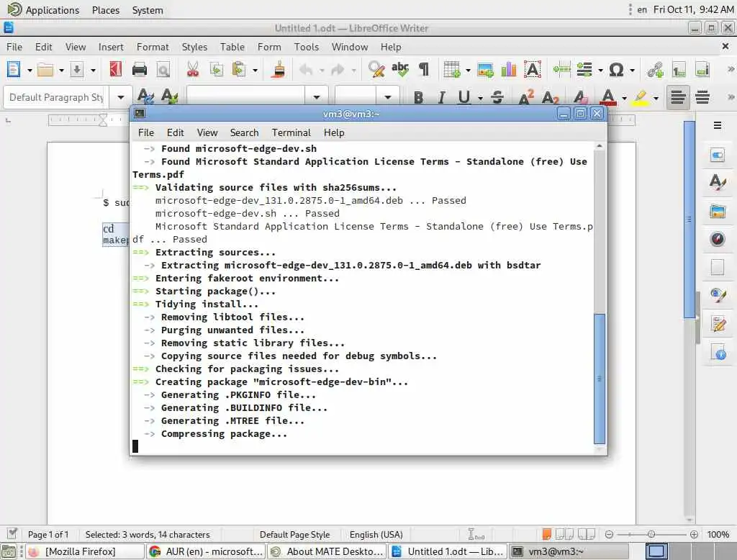Click the Clear Direct Formatting icon
This screenshot has height=560, width=737.
click(x=581, y=97)
